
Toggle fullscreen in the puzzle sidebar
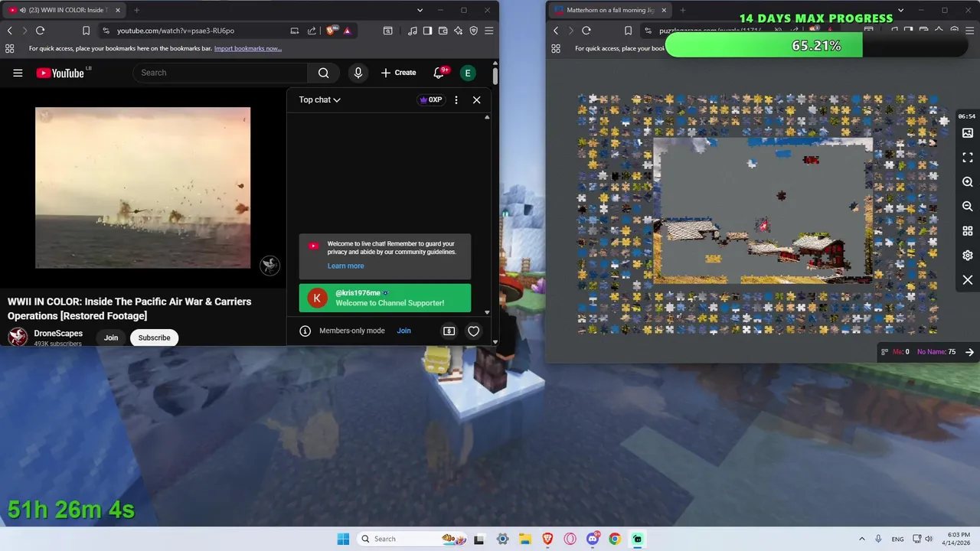(968, 158)
